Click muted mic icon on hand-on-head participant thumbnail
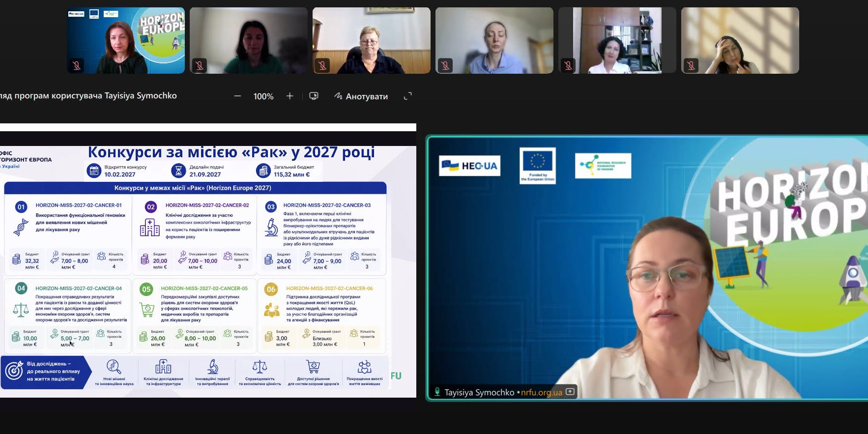Viewport: 868px width, 434px height. (691, 65)
